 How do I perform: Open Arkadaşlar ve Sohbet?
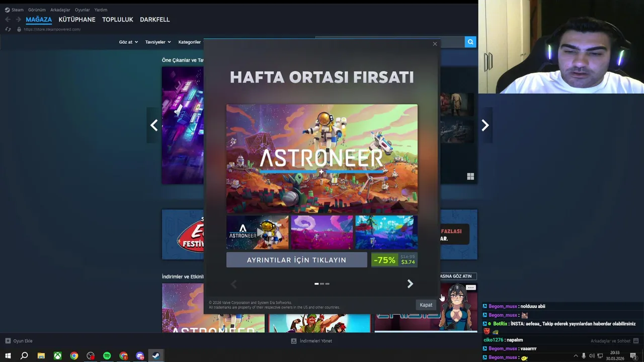tap(614, 341)
